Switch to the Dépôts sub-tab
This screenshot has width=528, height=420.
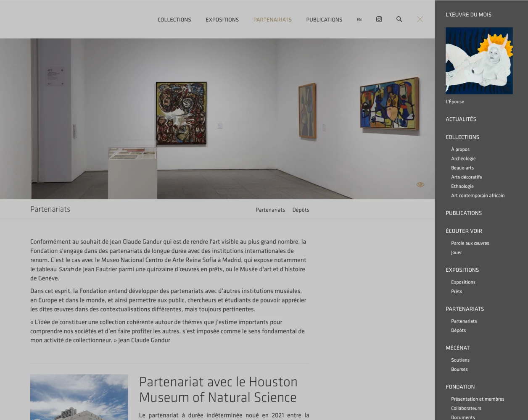pyautogui.click(x=301, y=210)
